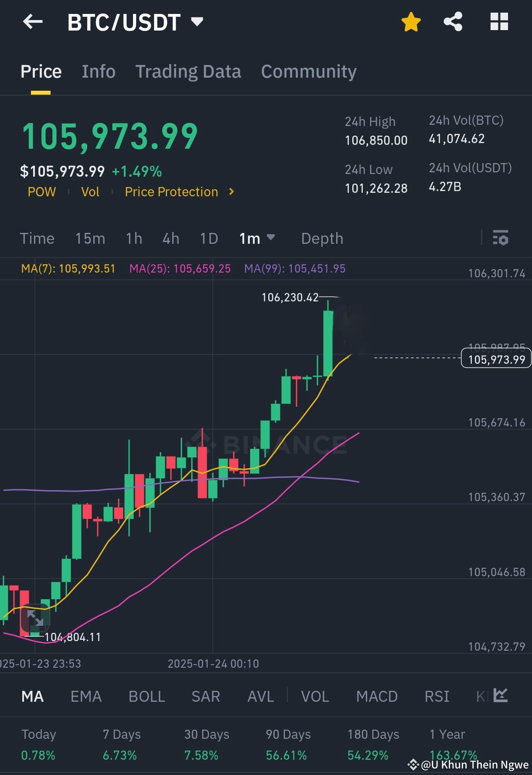Favorite the BTC/USDT pair with the star
This screenshot has height=775, width=532.
[x=410, y=21]
